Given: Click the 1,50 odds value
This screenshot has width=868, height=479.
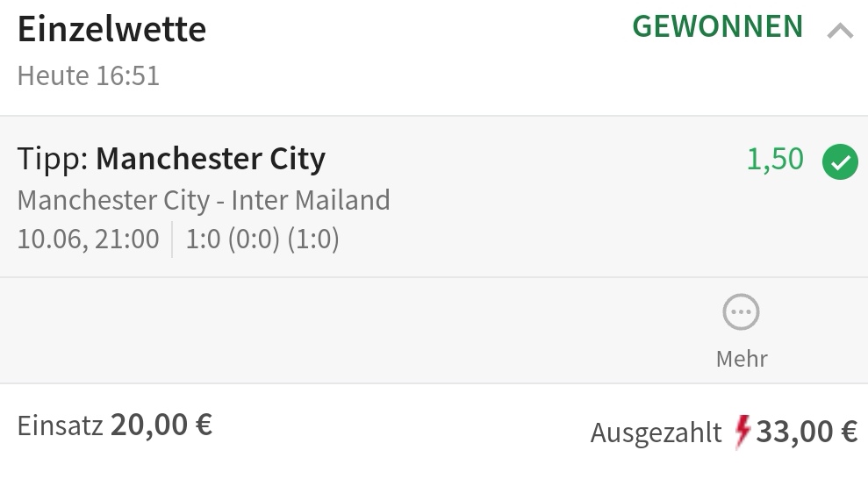Looking at the screenshot, I should pos(775,160).
